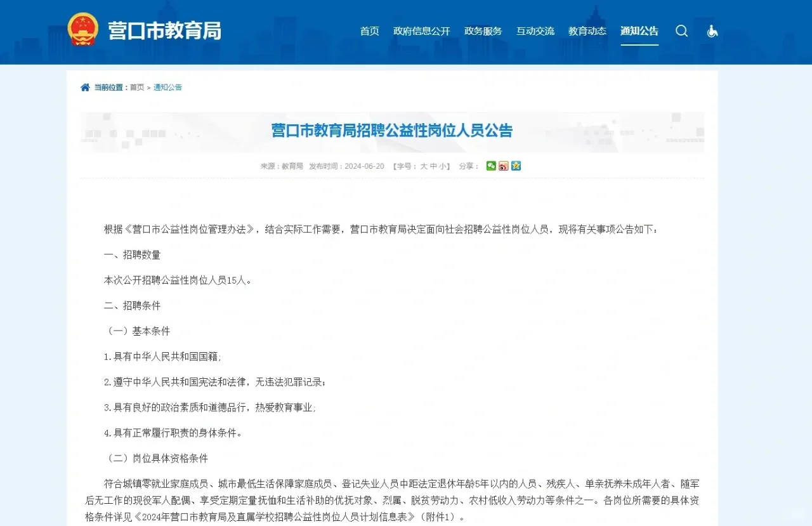Click the article title 营口市教育局招聘公益性岗位人员公告

(x=392, y=131)
